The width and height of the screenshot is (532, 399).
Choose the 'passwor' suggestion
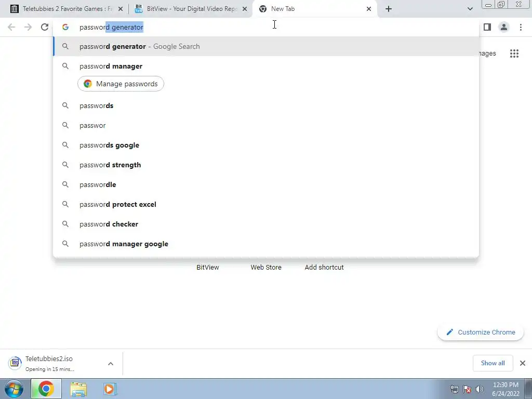pyautogui.click(x=267, y=125)
